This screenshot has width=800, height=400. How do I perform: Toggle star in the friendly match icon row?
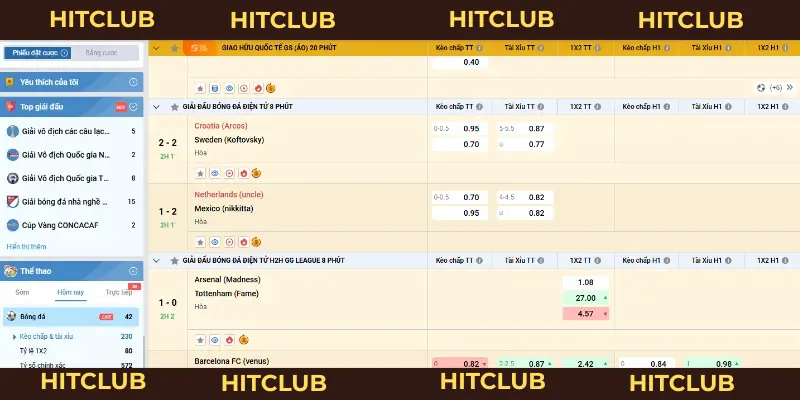[x=201, y=88]
